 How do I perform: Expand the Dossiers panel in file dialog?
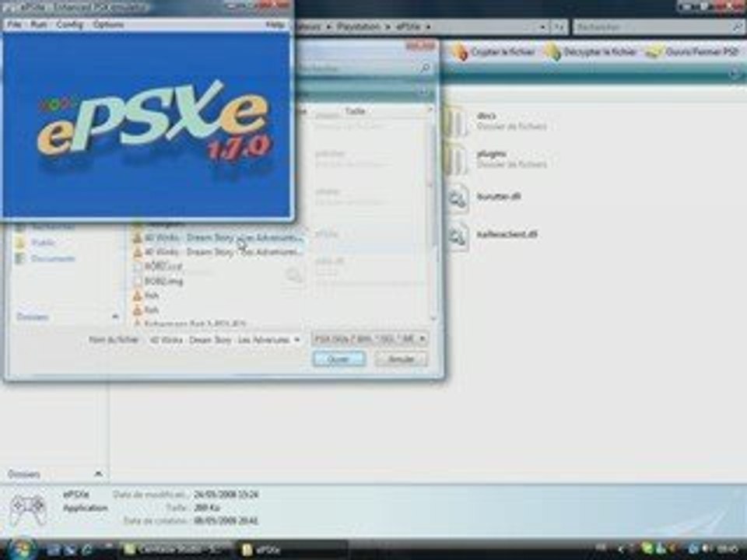(67, 317)
